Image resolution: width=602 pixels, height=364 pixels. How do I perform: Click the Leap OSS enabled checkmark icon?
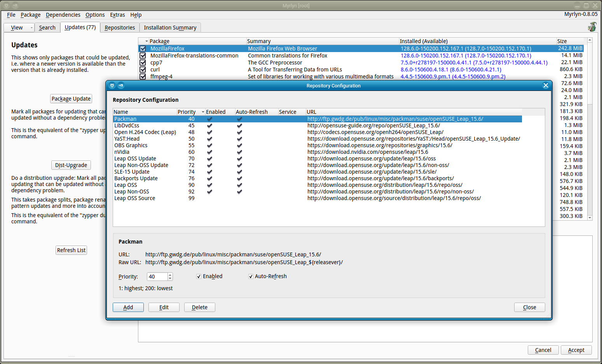pyautogui.click(x=209, y=185)
